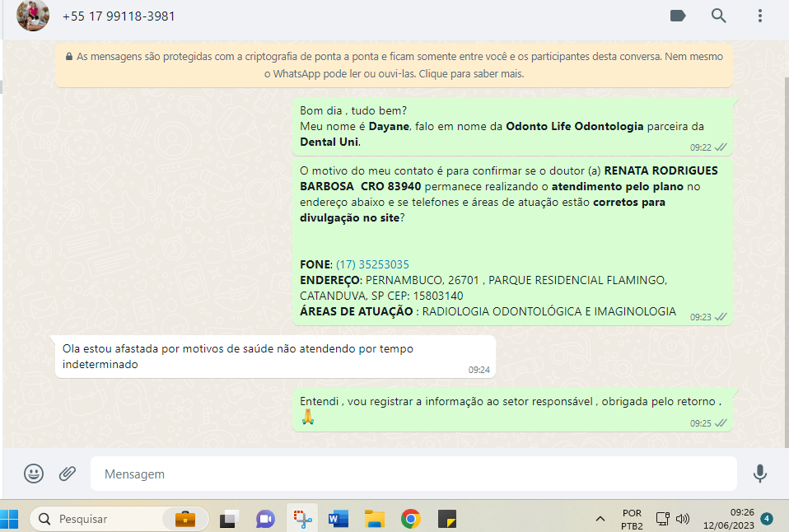Image resolution: width=789 pixels, height=532 pixels.
Task: Open File Explorer from the taskbar
Action: tap(375, 519)
